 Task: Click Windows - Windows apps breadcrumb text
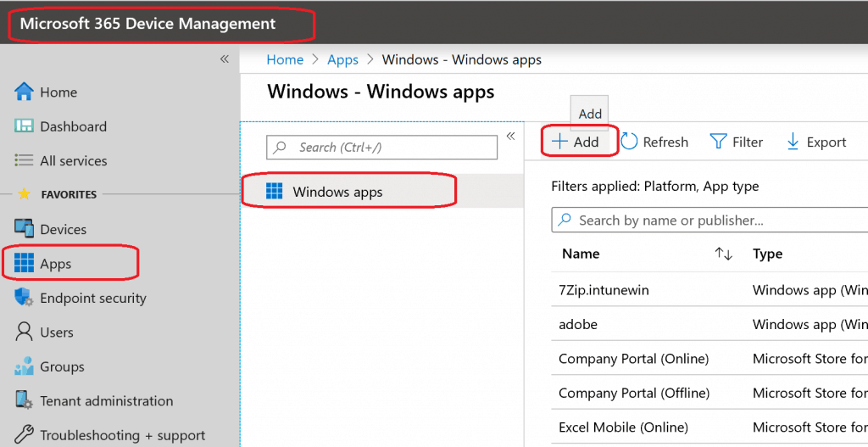click(x=462, y=59)
